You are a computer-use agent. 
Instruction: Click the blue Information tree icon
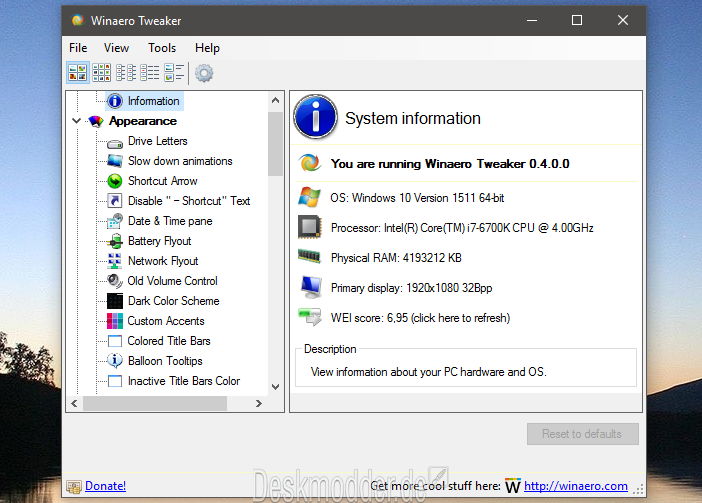115,101
